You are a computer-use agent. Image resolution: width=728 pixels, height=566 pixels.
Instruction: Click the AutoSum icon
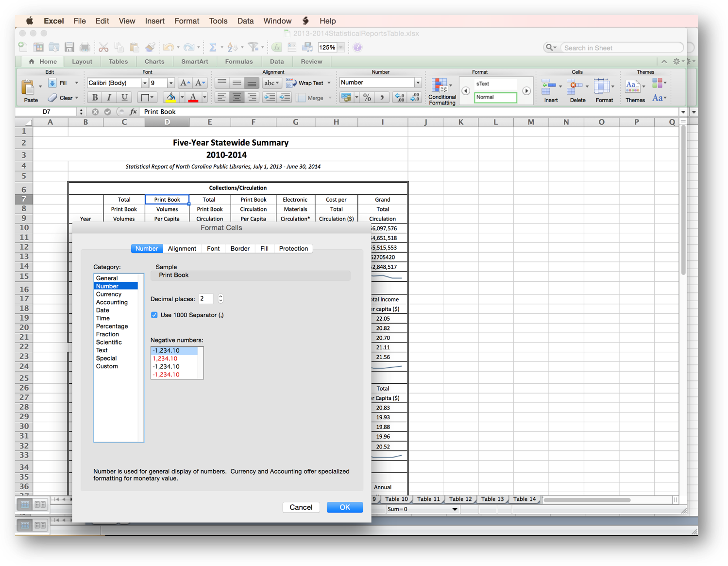[212, 47]
